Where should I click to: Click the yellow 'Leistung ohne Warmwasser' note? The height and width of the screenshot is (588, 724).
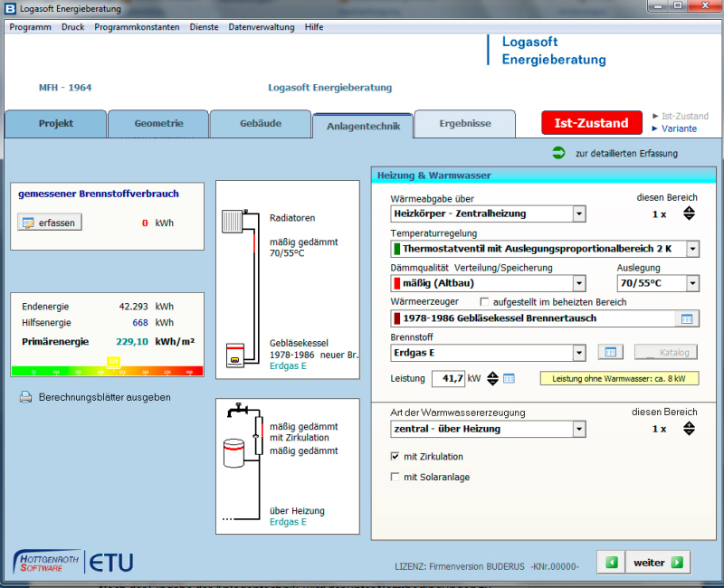click(619, 378)
